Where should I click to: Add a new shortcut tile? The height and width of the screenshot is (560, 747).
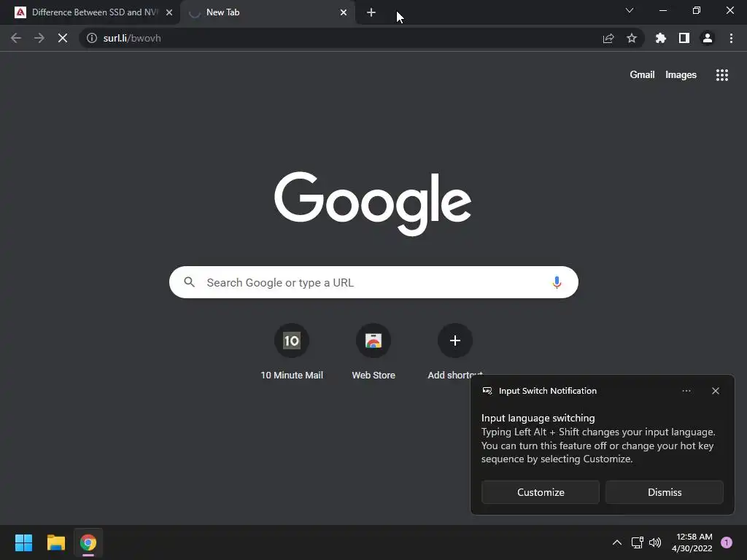click(455, 351)
